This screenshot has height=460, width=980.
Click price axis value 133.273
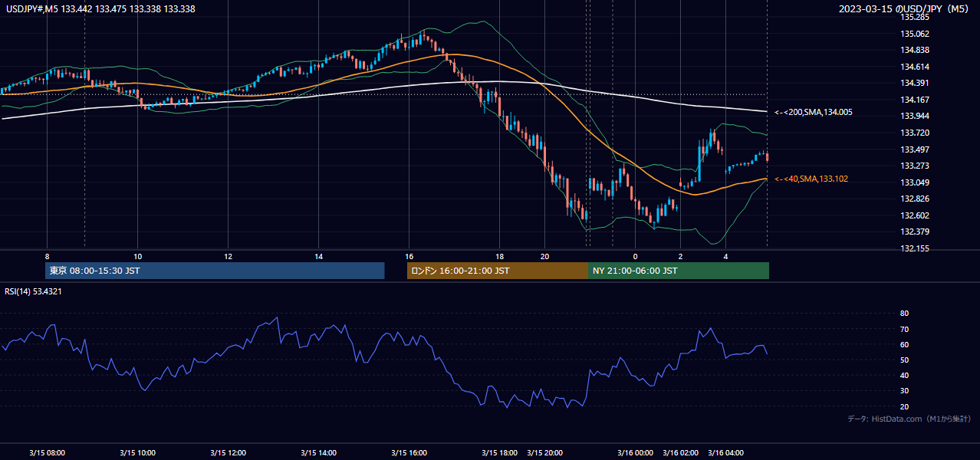(914, 166)
